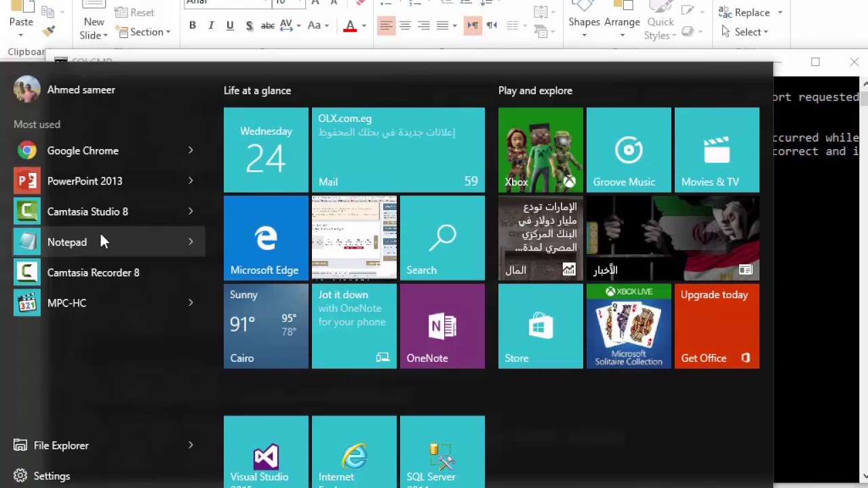Click the "Life at a glance" group heading
Viewport: 868px width, 488px height.
(x=257, y=90)
